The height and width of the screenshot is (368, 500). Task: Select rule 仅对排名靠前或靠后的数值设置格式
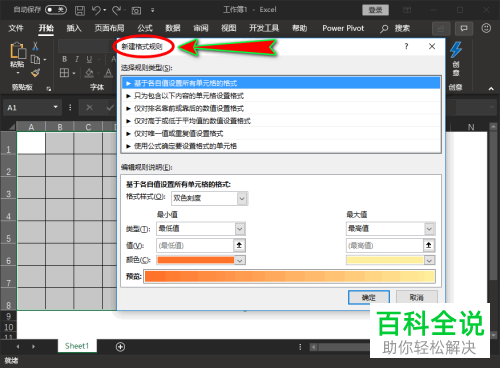(x=281, y=108)
